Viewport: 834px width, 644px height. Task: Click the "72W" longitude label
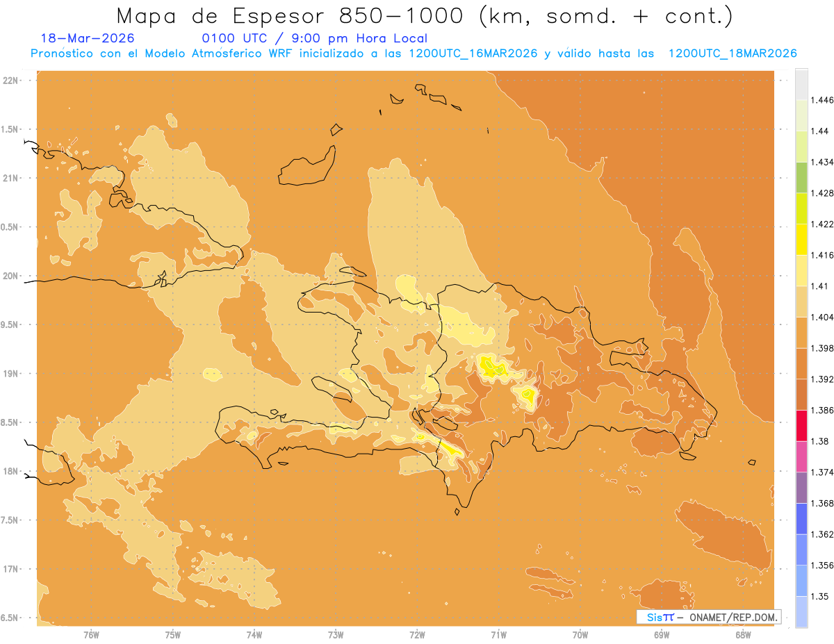417,634
